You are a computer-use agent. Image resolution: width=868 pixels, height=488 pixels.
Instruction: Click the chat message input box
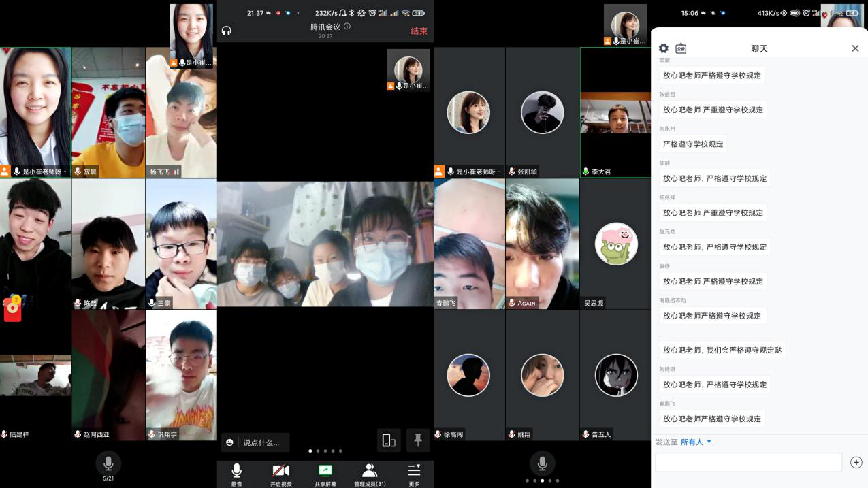click(748, 463)
